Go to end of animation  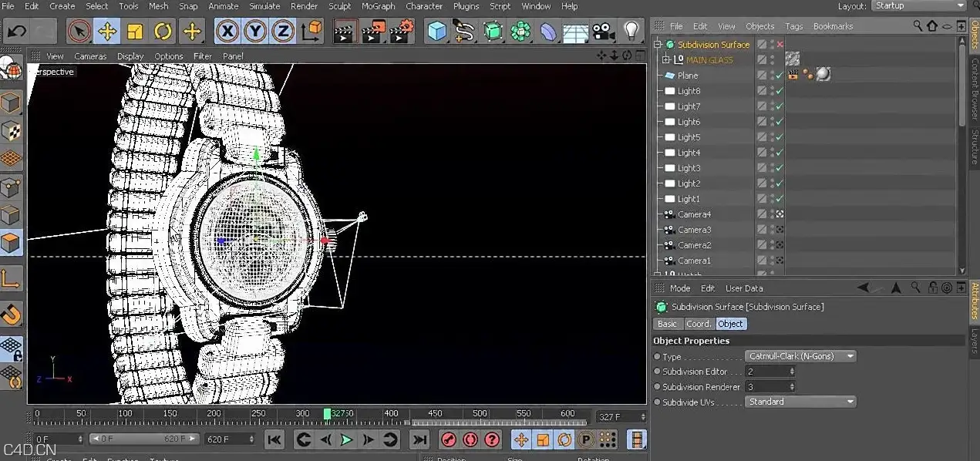click(419, 439)
